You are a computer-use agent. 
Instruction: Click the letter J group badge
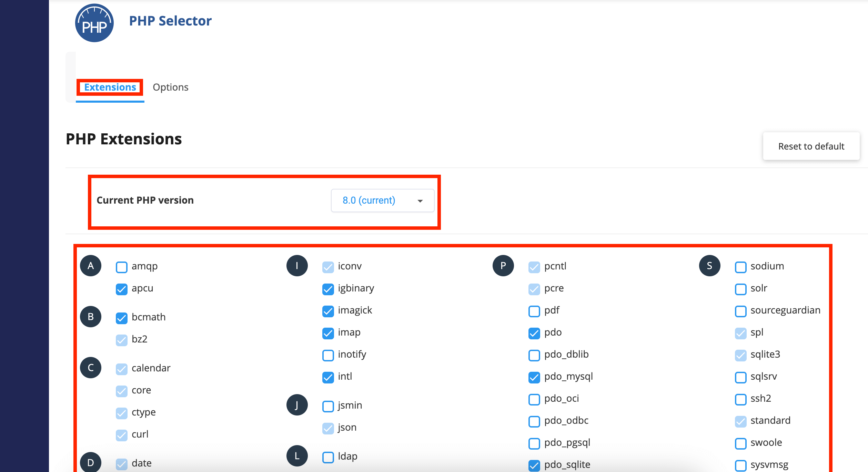[x=297, y=405]
